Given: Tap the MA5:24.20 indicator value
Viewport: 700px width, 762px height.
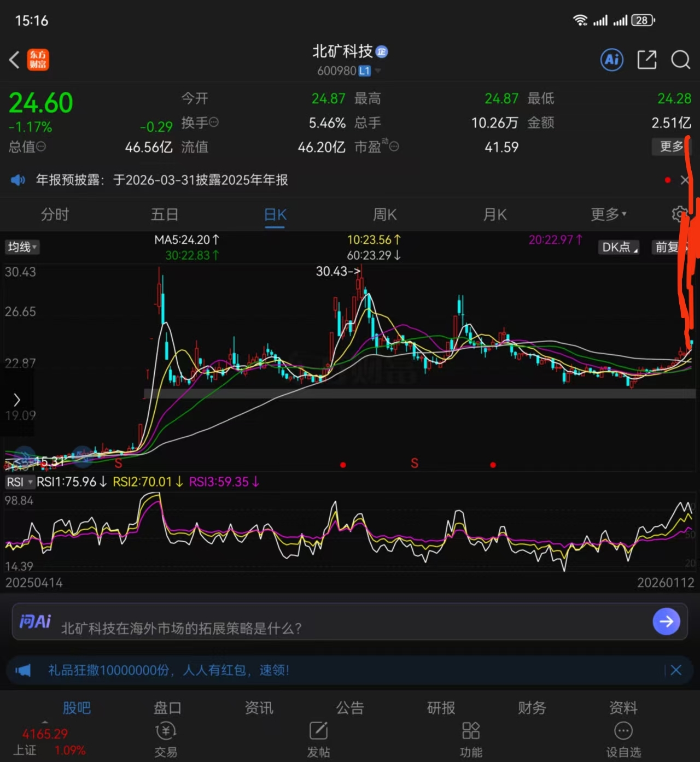Looking at the screenshot, I should (186, 239).
